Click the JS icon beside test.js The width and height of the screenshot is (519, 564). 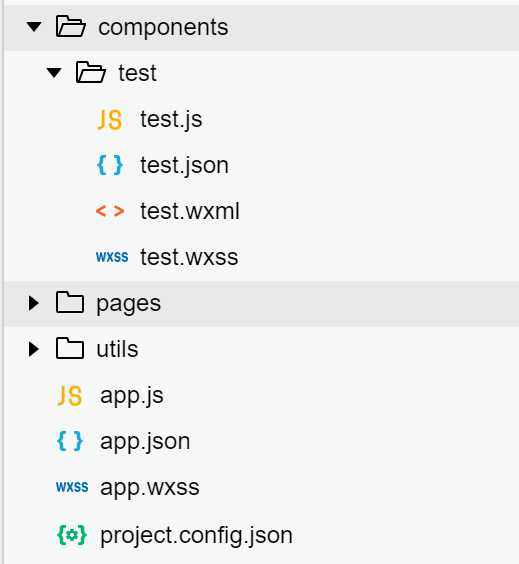pyautogui.click(x=110, y=120)
